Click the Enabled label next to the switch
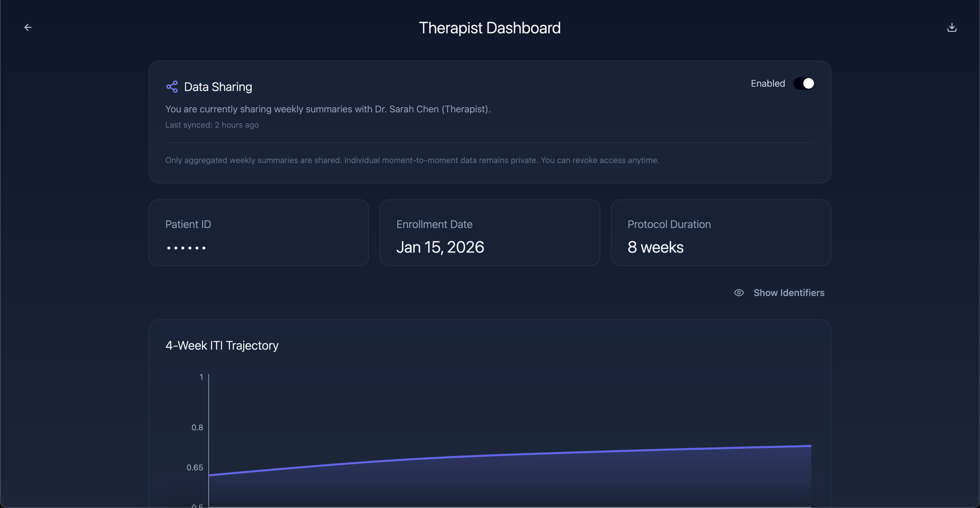Viewport: 980px width, 508px height. click(x=767, y=83)
